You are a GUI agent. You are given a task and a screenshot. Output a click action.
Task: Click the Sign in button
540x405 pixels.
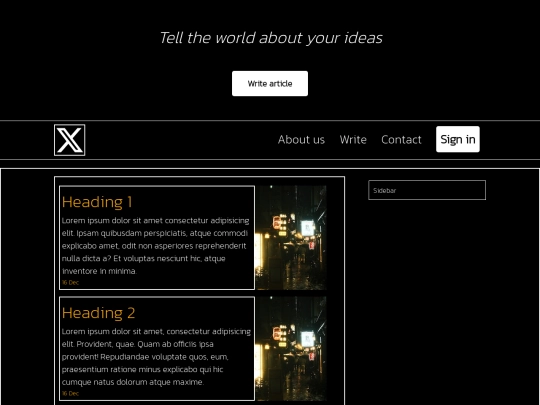458,139
